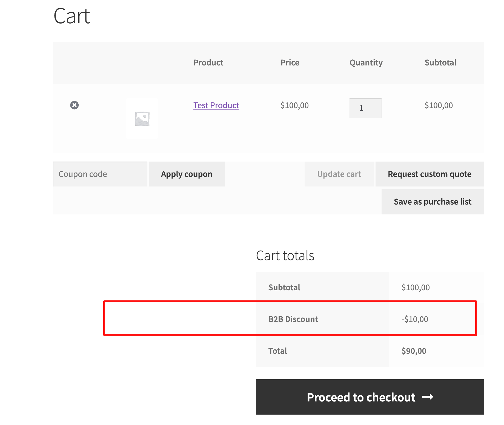
Task: Click the Cart totals heading
Action: 285,255
